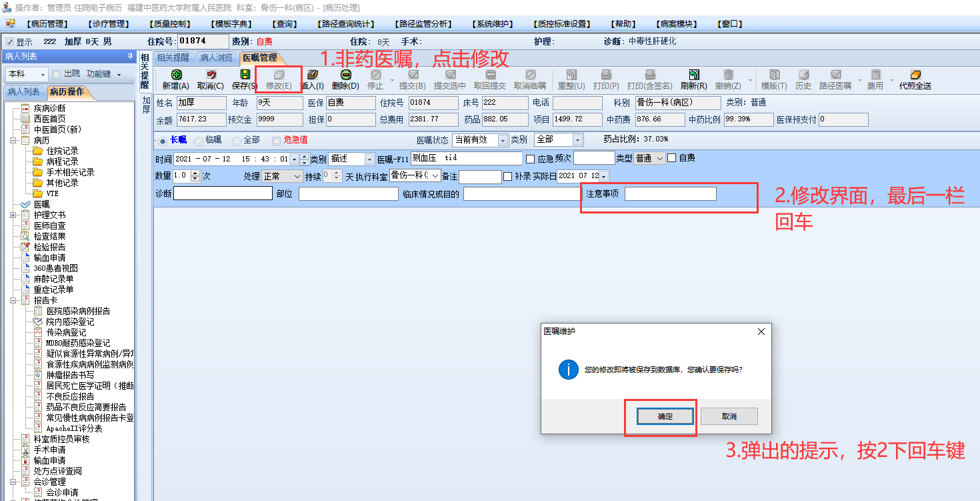Click the 历史 history icon

803,75
